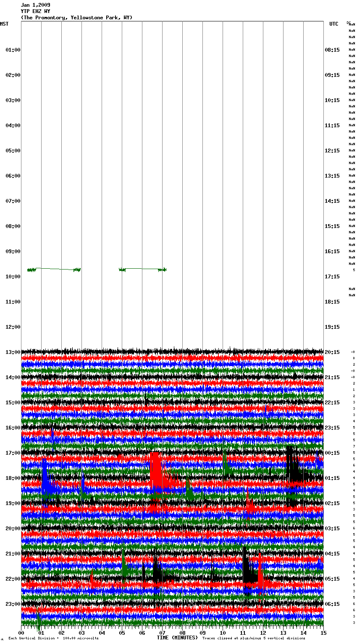The height and width of the screenshot is (644, 357).
Task: Click the 'Each Vertical Division' scale note
Action: coord(53,639)
